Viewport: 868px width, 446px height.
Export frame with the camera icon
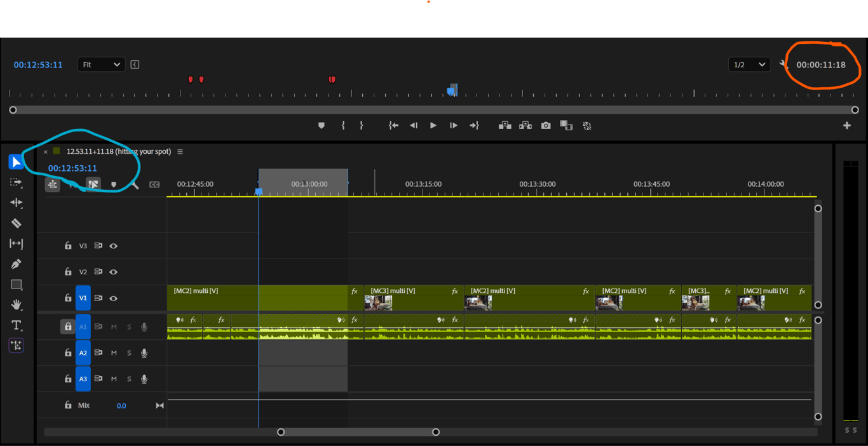(546, 126)
